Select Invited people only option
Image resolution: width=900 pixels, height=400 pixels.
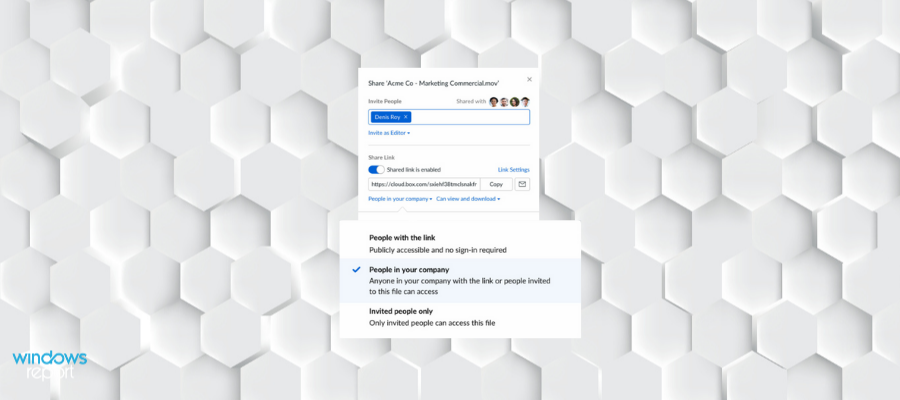[x=460, y=317]
